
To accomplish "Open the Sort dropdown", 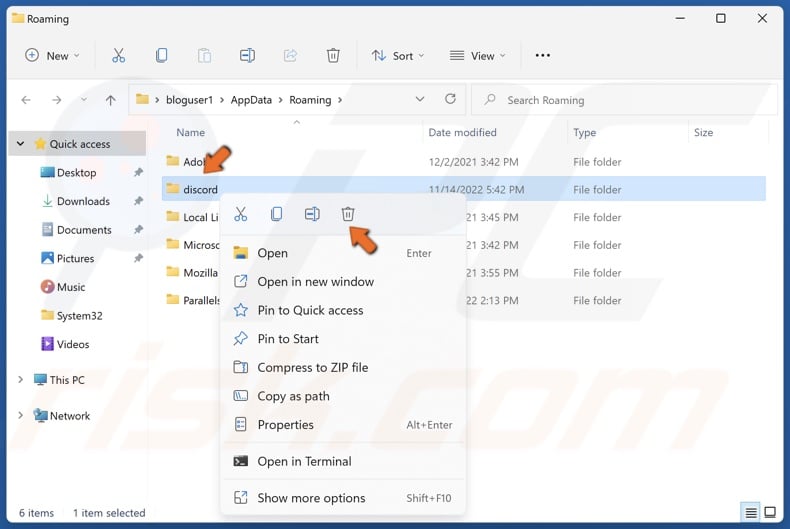I will coord(398,55).
